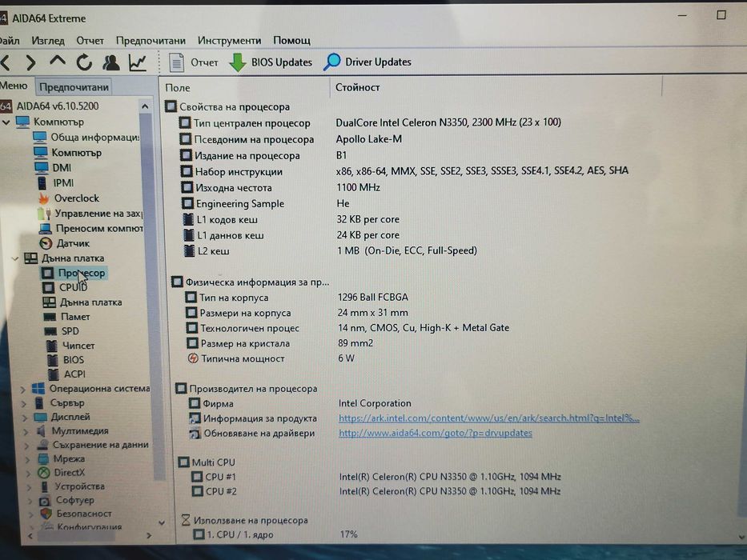This screenshot has width=747, height=560.
Task: Click the Driver Updates magnifier icon
Action: point(332,62)
